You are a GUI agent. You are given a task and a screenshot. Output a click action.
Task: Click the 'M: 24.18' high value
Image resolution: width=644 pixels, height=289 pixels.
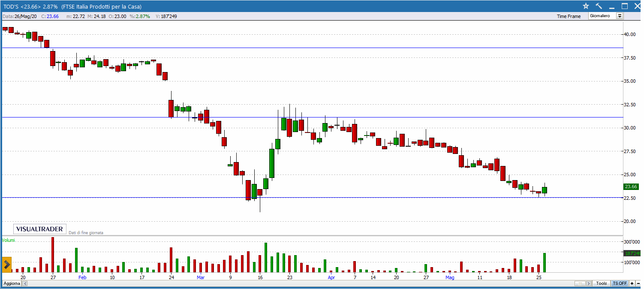click(96, 16)
